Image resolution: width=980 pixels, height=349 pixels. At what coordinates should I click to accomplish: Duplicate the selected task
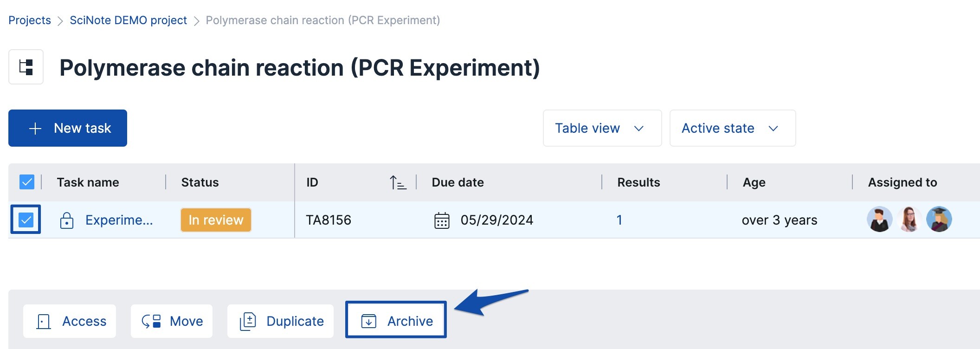coord(281,321)
